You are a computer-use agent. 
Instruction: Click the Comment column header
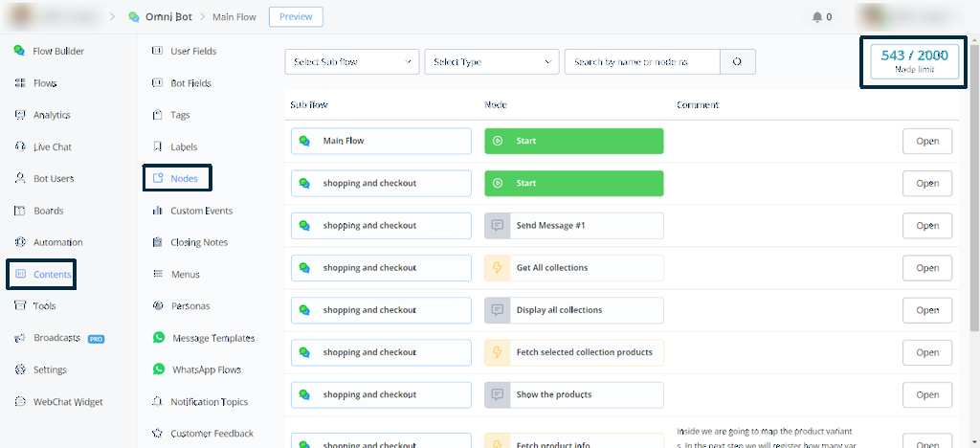698,105
